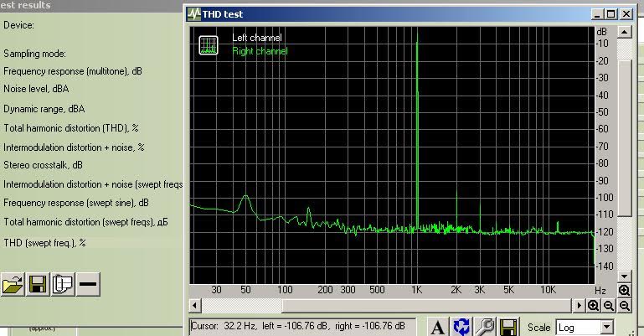
Task: Click the THD test window title icon
Action: (x=193, y=14)
